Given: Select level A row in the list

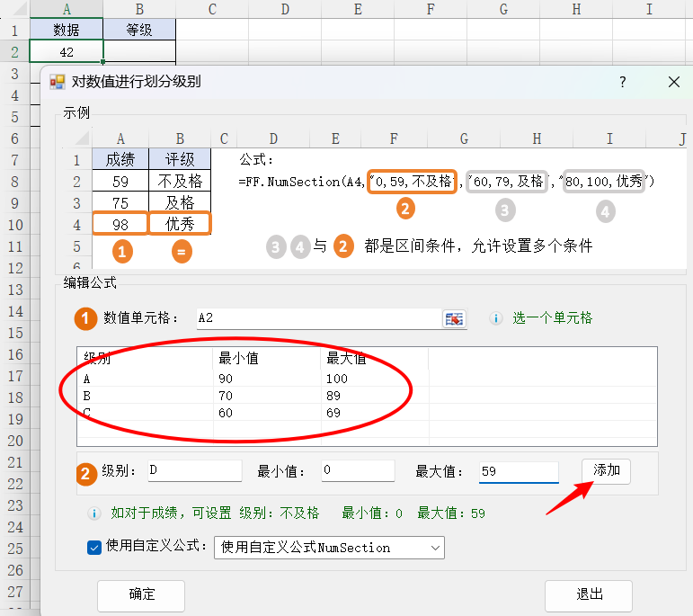Looking at the screenshot, I should pyautogui.click(x=144, y=379).
